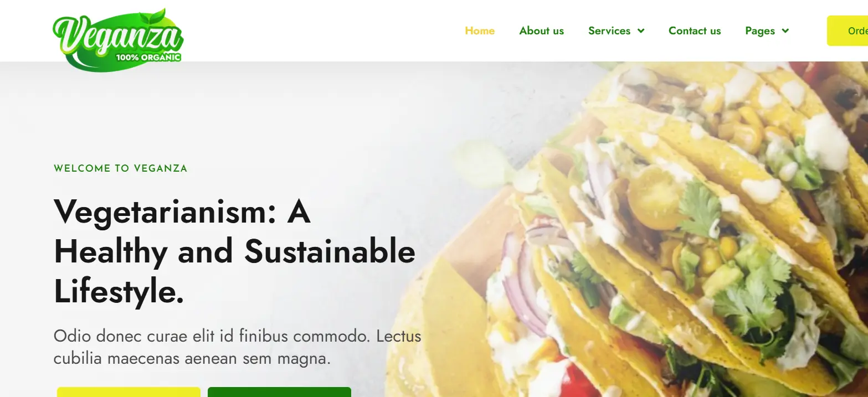Click the Healthy and Sustainable headline line
This screenshot has height=397, width=868.
(x=234, y=252)
